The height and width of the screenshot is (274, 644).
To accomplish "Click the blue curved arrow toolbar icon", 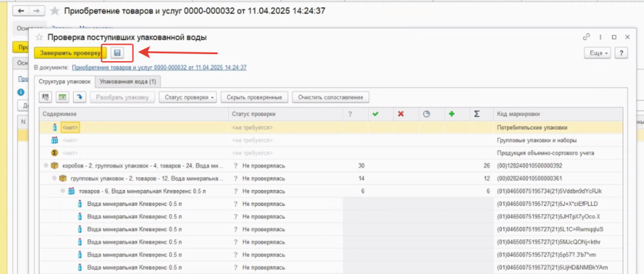I will coord(79,97).
